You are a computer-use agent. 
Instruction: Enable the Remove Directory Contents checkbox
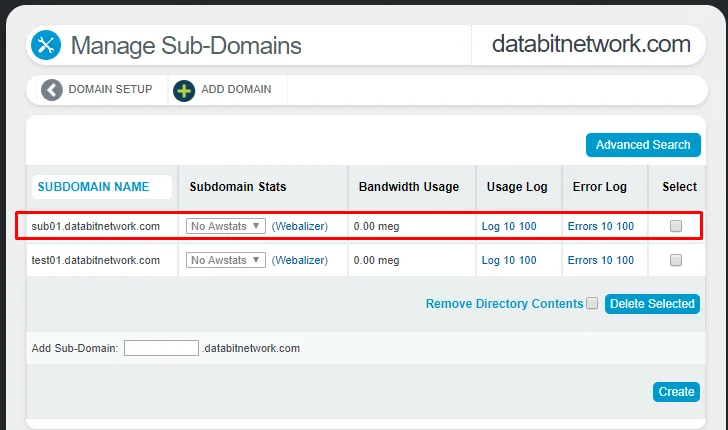point(592,303)
